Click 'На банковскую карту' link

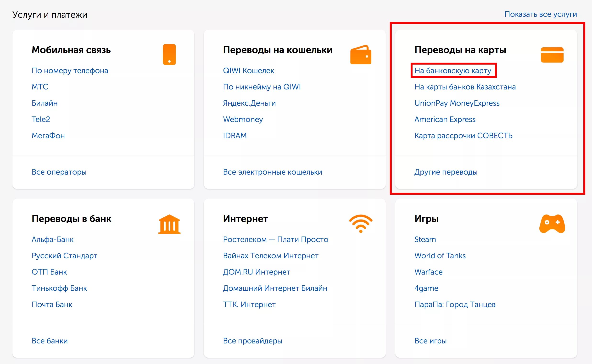coord(453,71)
